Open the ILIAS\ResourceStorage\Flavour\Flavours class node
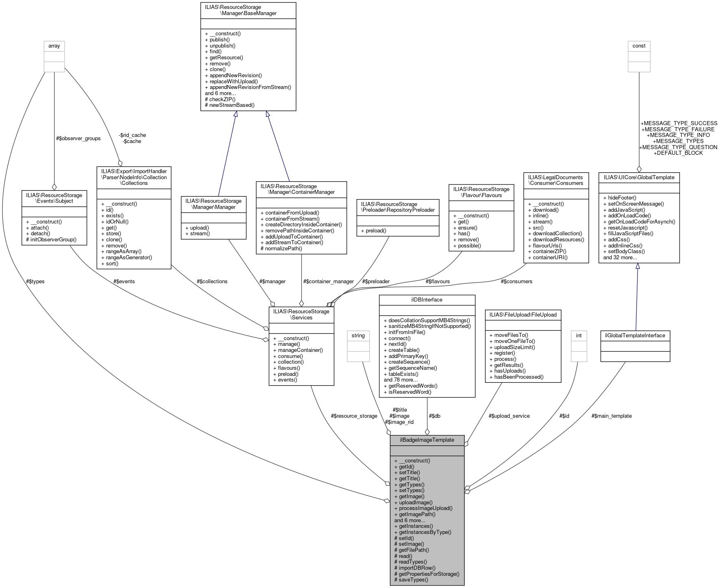 481,218
